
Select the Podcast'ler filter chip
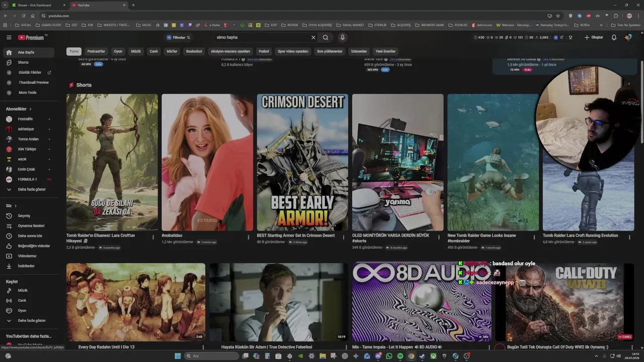96,51
